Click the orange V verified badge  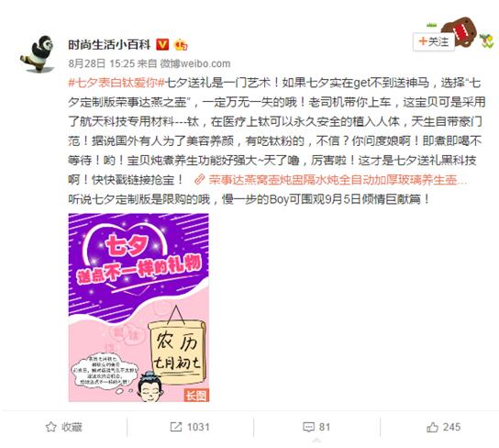(x=162, y=44)
